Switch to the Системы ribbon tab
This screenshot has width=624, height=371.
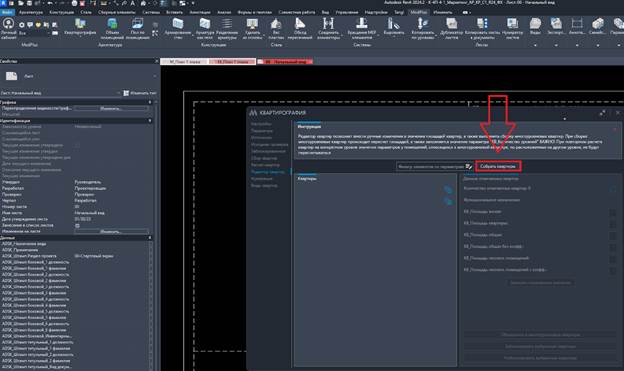click(151, 12)
